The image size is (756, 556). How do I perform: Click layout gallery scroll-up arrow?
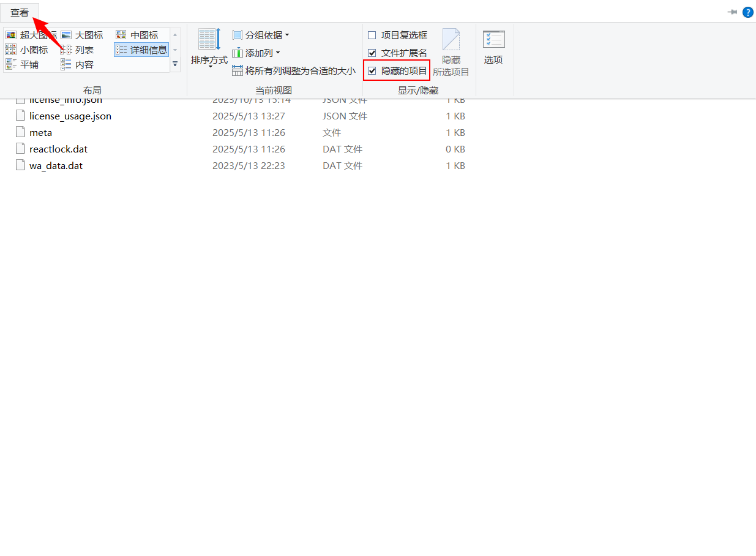click(175, 35)
